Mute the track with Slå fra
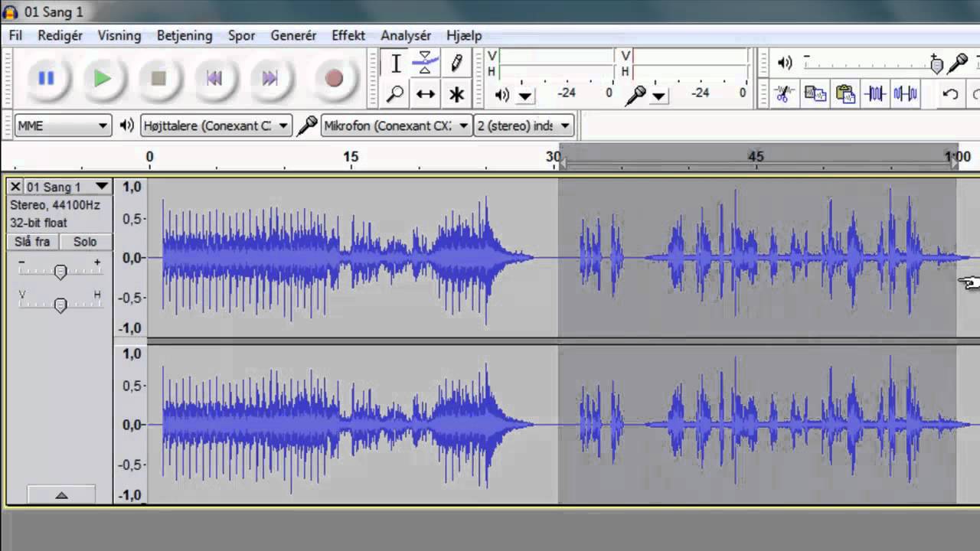Viewport: 980px width, 551px height. (x=32, y=242)
